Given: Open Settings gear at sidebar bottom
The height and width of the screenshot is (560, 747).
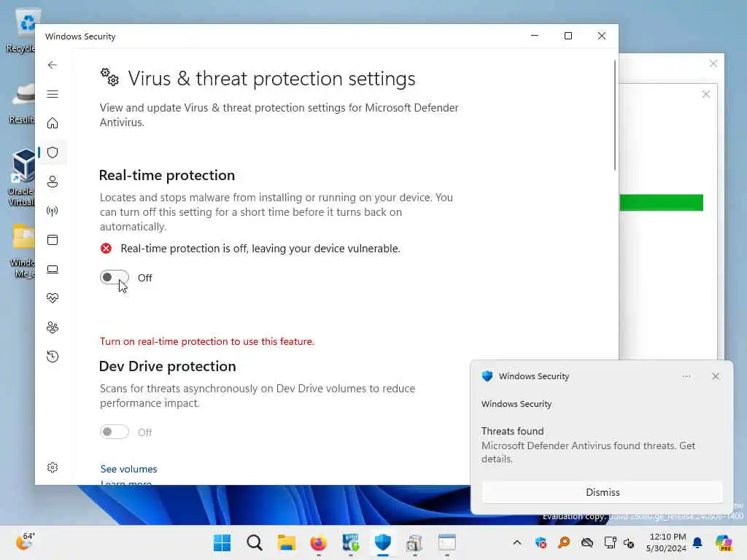Looking at the screenshot, I should click(x=53, y=467).
